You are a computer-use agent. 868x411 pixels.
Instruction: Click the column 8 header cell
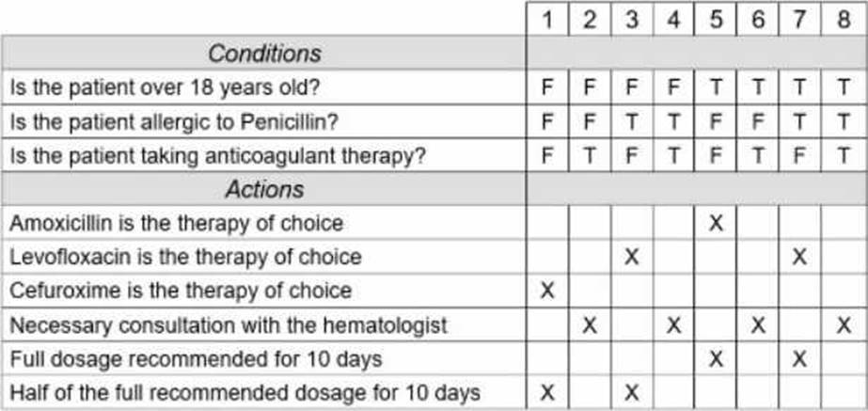pyautogui.click(x=844, y=20)
